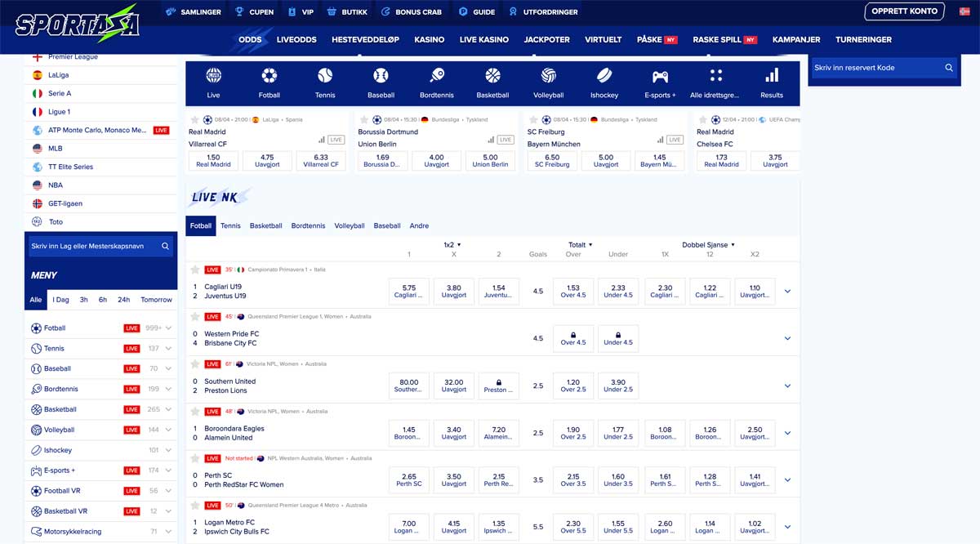Image resolution: width=980 pixels, height=544 pixels.
Task: Expand Boroondara Eagles match chevron
Action: pyautogui.click(x=787, y=433)
